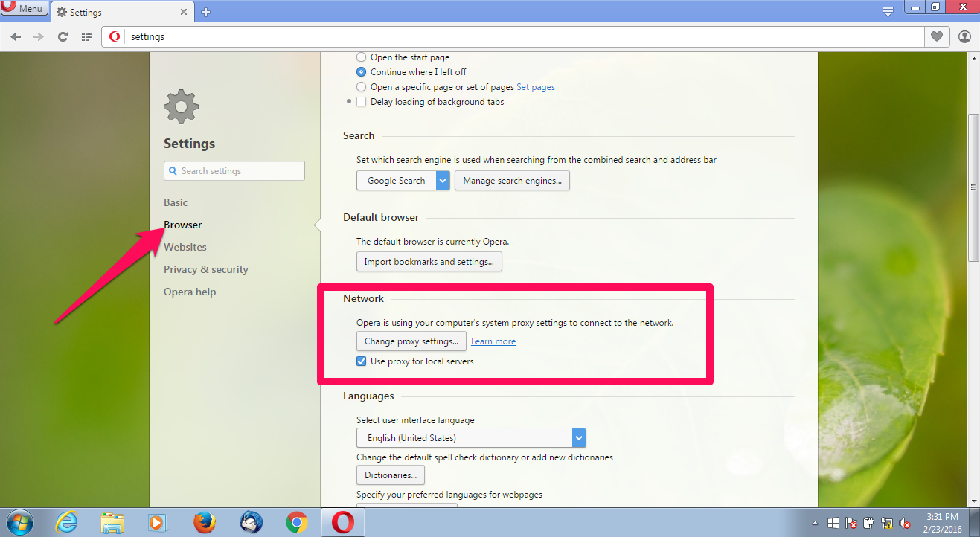Select Continue where I left off
Screen dimensions: 980x537
(x=361, y=72)
